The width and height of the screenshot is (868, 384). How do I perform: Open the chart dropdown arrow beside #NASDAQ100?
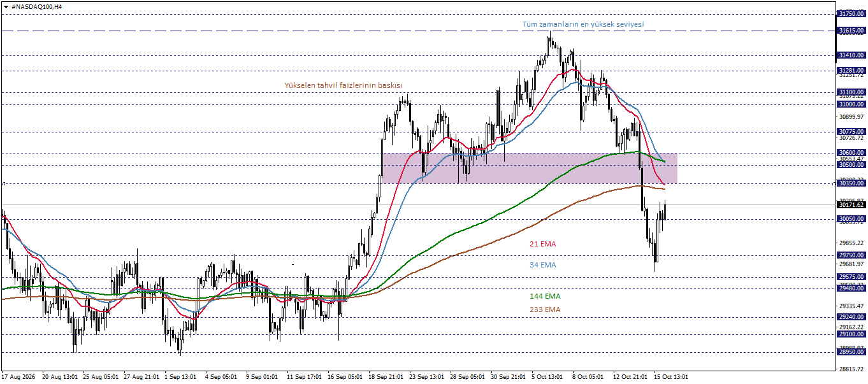pos(6,6)
